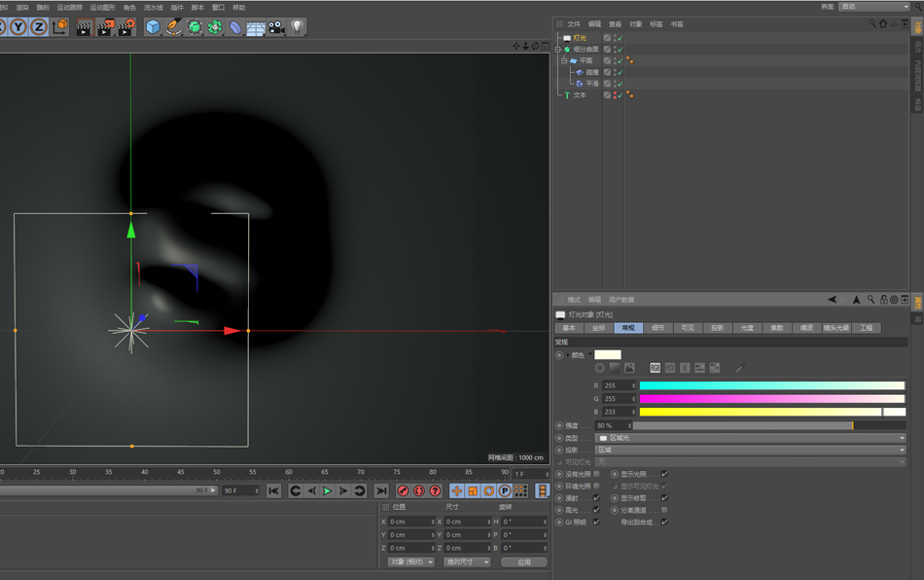
Task: Toggle the 分离通道 checkbox
Action: point(664,510)
